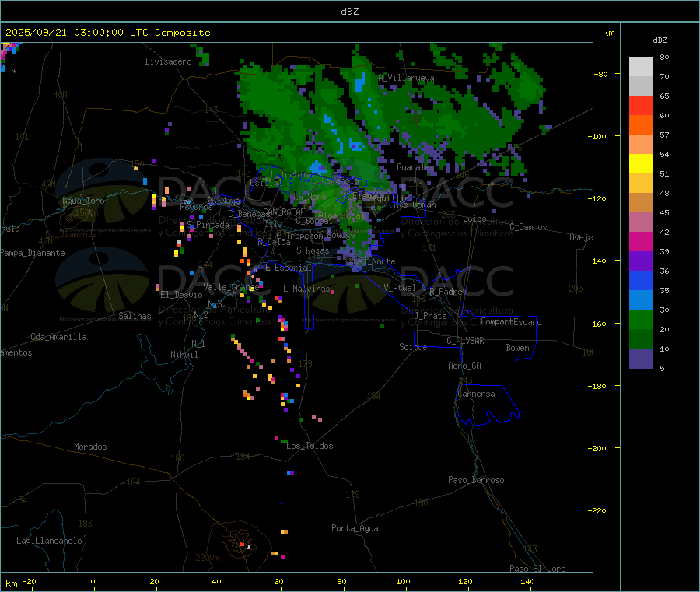Click the SAN_RAFAEL city label
700x592 pixels.
coord(288,212)
